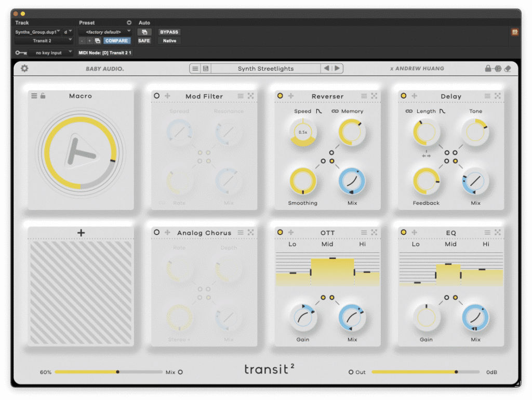The image size is (532, 400).
Task: Disable the Delay power toggle
Action: [404, 96]
